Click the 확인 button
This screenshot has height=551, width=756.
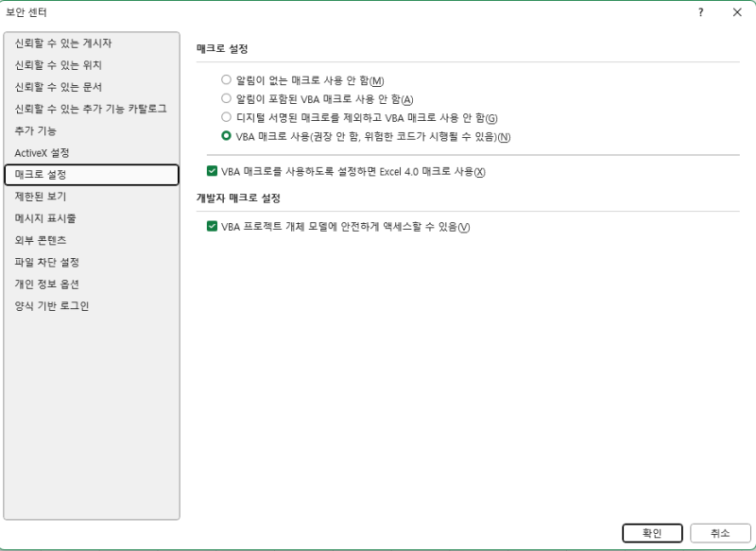click(x=652, y=533)
